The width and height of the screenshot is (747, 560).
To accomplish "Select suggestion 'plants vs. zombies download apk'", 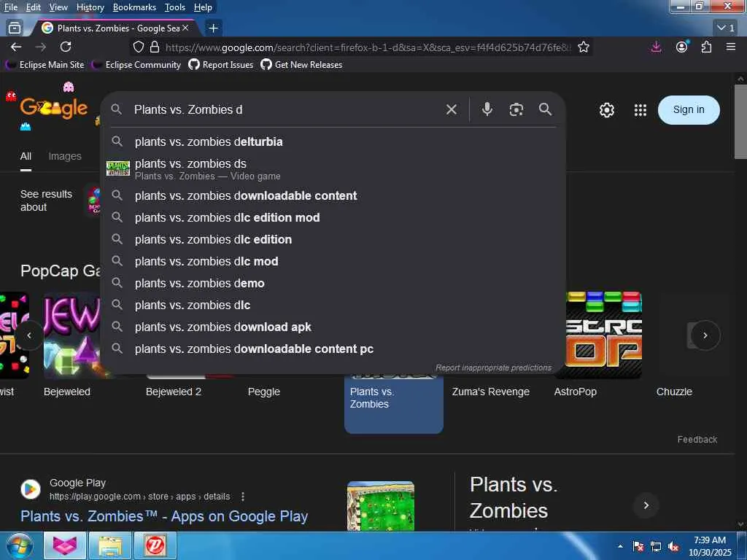I will 333,327.
